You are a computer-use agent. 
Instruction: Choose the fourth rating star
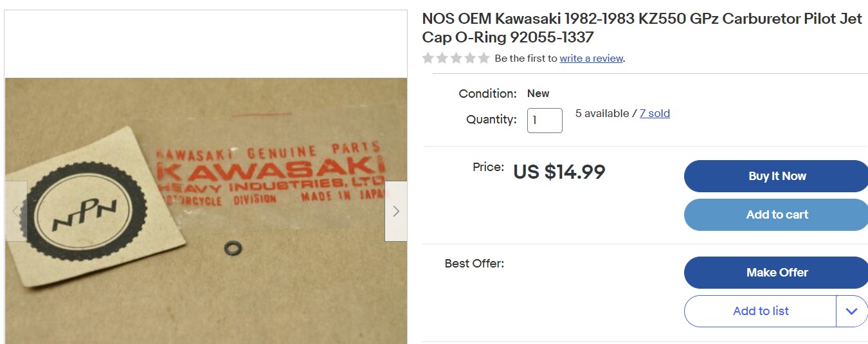click(470, 59)
